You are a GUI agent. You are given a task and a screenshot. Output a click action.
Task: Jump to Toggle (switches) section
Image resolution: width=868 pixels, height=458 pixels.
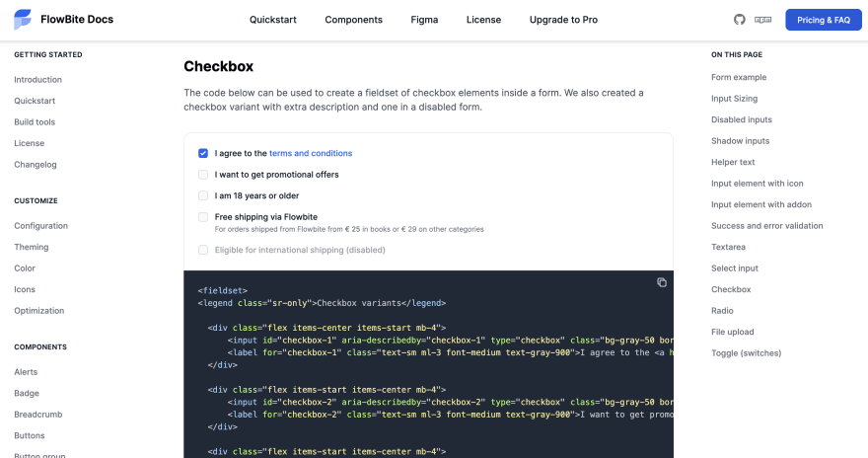coord(747,353)
